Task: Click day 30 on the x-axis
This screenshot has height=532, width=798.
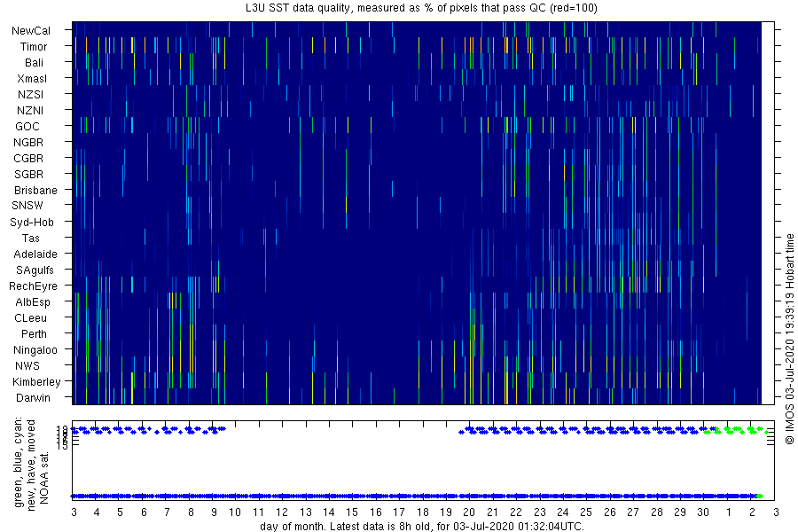Action: point(703,512)
